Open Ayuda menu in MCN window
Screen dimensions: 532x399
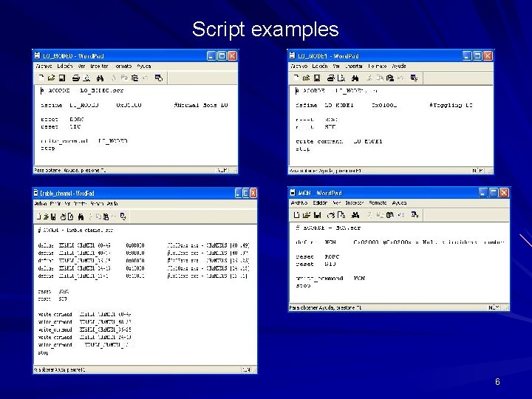click(399, 203)
